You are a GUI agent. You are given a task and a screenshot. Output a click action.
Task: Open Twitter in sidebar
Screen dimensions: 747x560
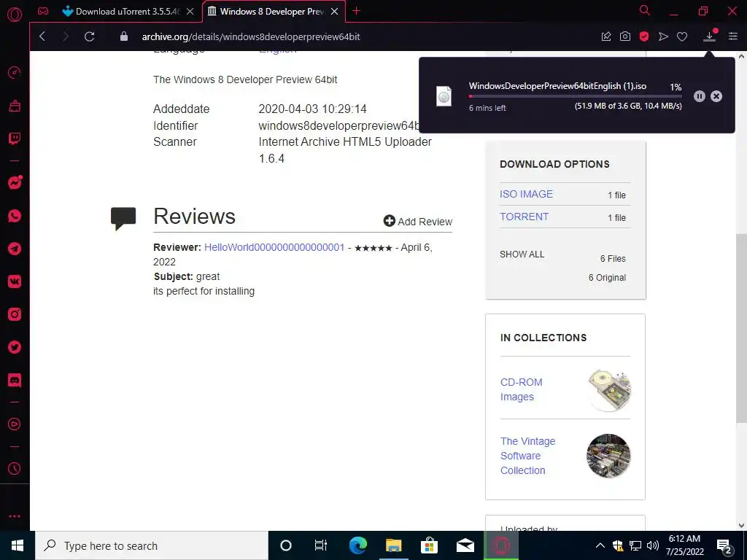(x=15, y=347)
